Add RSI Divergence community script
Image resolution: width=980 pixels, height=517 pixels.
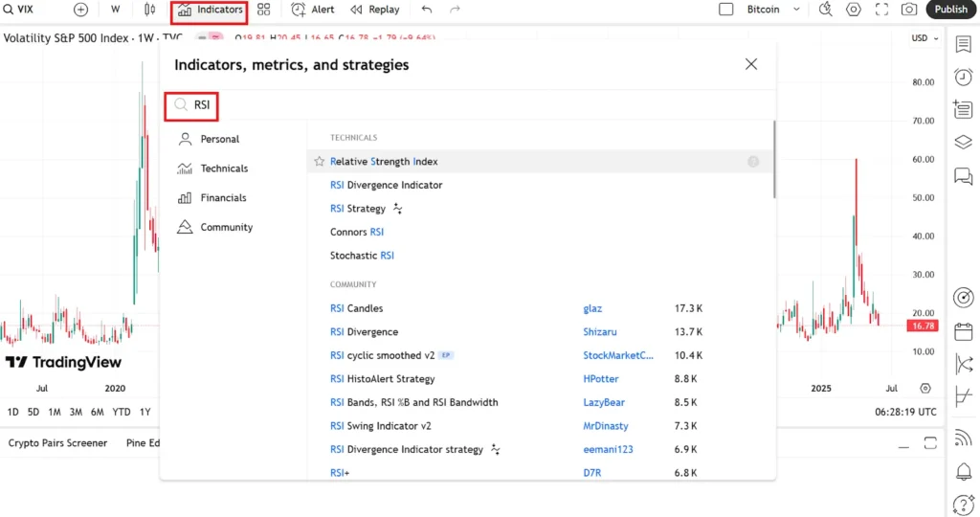364,332
